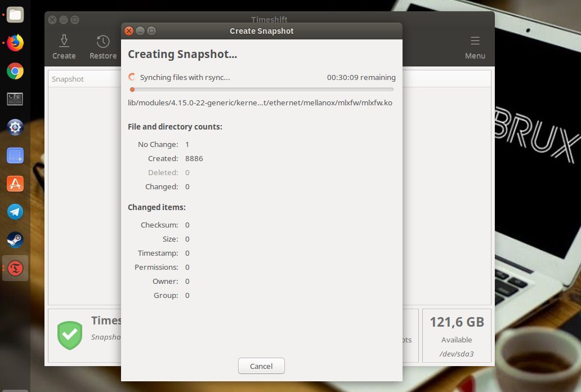The height and width of the screenshot is (392, 581).
Task: Open System Settings gear from the dock
Action: 15,127
